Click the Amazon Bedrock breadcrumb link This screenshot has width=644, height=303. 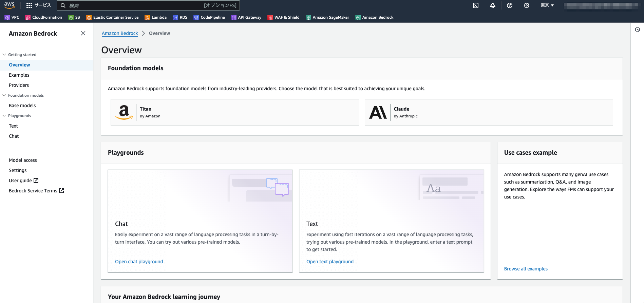[x=120, y=33]
